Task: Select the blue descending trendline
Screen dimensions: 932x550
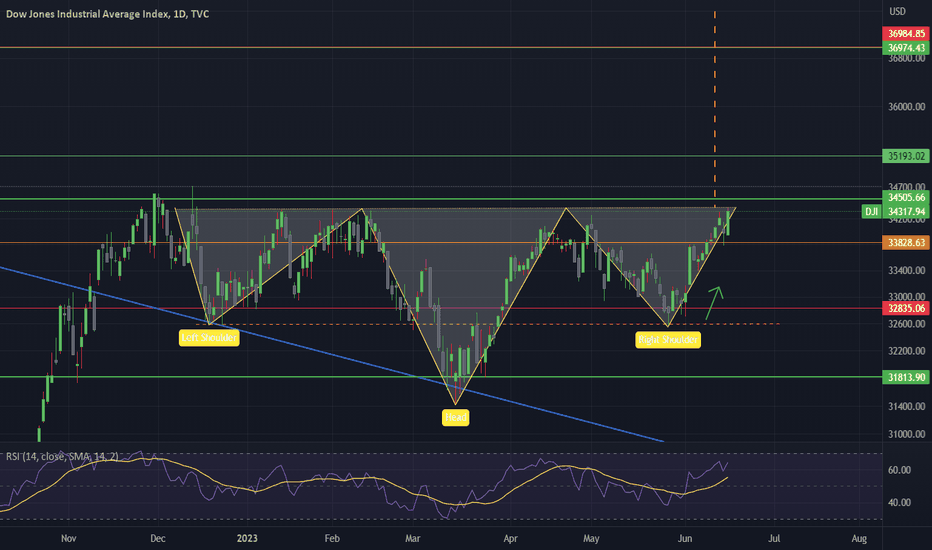Action: [333, 353]
